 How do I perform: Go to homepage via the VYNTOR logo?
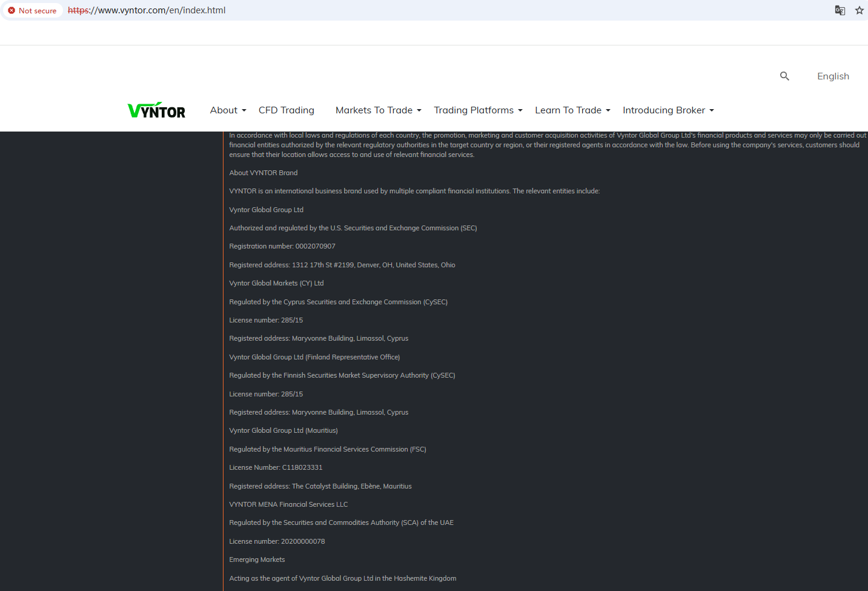click(156, 110)
